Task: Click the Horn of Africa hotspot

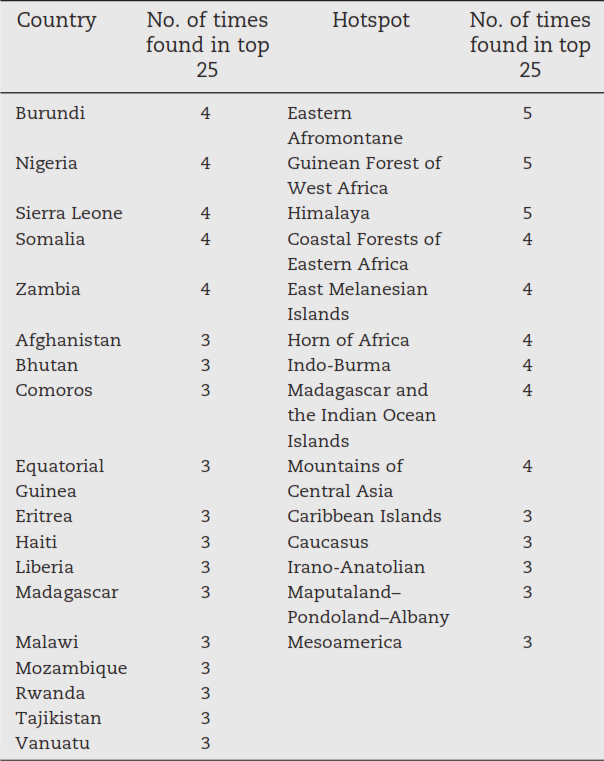Action: (348, 340)
